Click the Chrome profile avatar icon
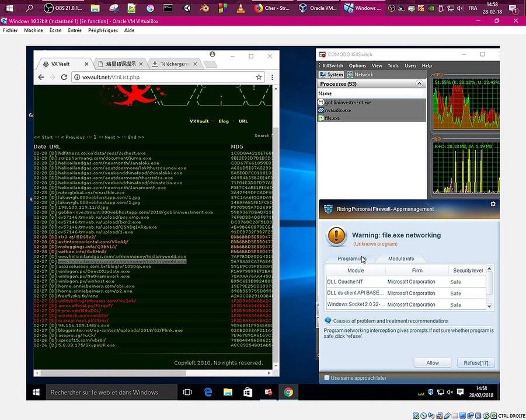The height and width of the screenshot is (420, 526). click(212, 54)
